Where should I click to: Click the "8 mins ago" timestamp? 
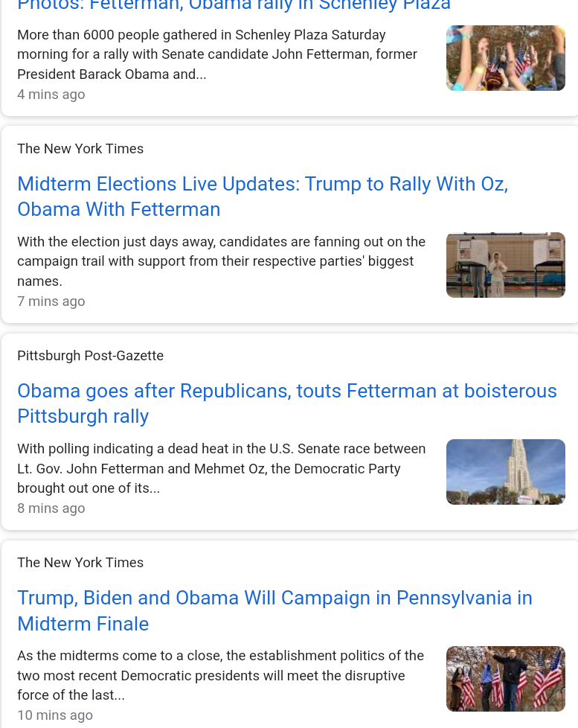(51, 508)
